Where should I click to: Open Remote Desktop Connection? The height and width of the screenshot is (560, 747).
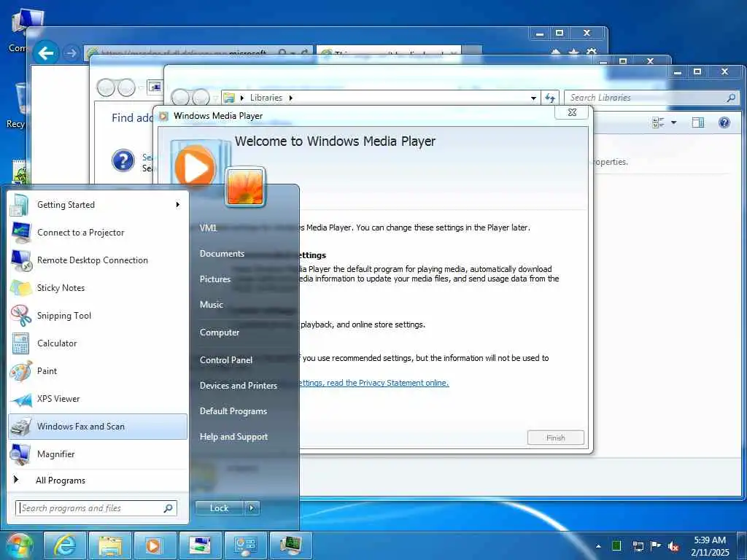click(x=98, y=260)
